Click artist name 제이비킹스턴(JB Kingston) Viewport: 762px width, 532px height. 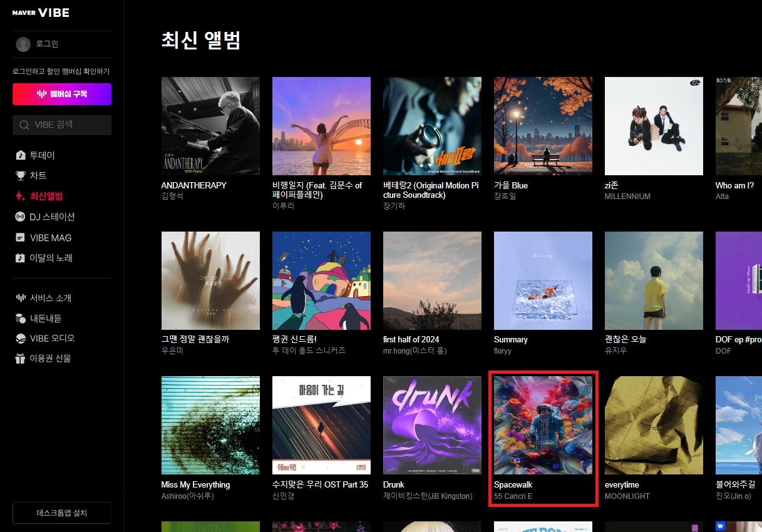coord(428,496)
